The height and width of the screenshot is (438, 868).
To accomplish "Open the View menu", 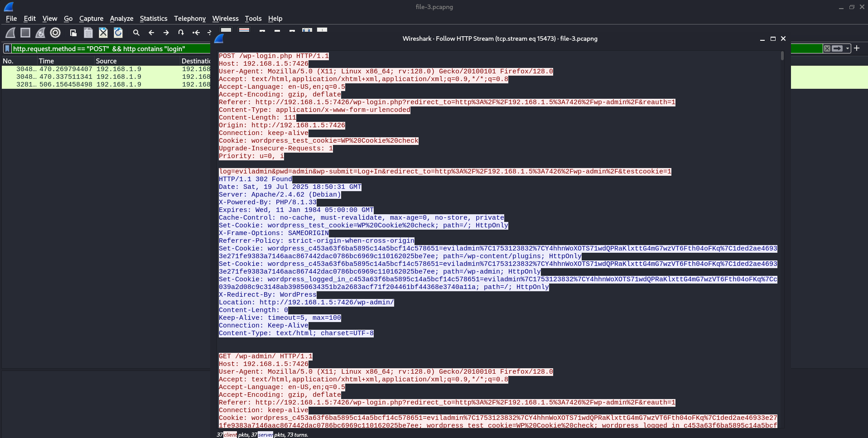I will pos(50,19).
